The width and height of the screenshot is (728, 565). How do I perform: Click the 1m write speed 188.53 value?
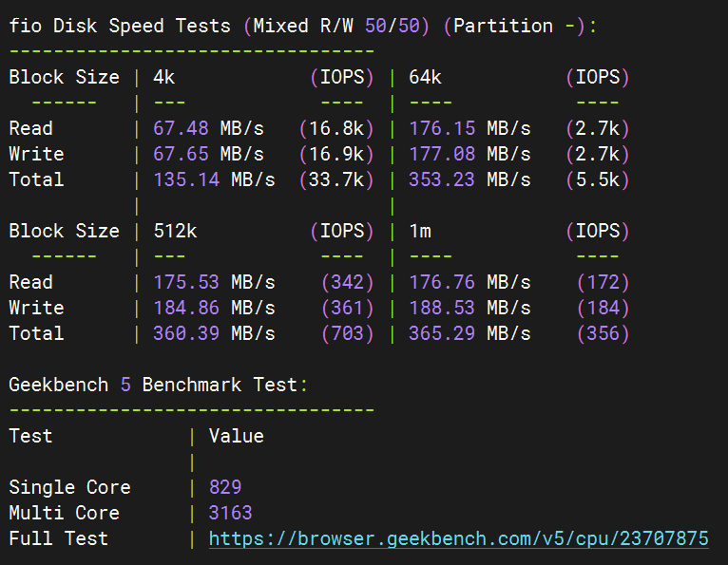tap(442, 308)
